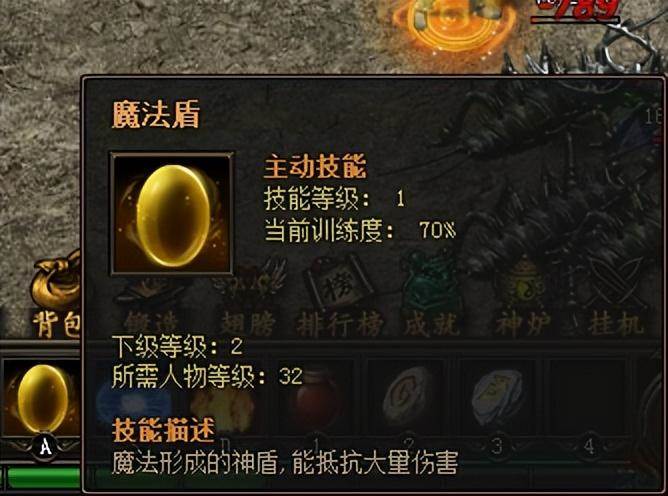668x496 pixels.
Task: Use the white scroll in quick slot 3
Action: pyautogui.click(x=498, y=396)
